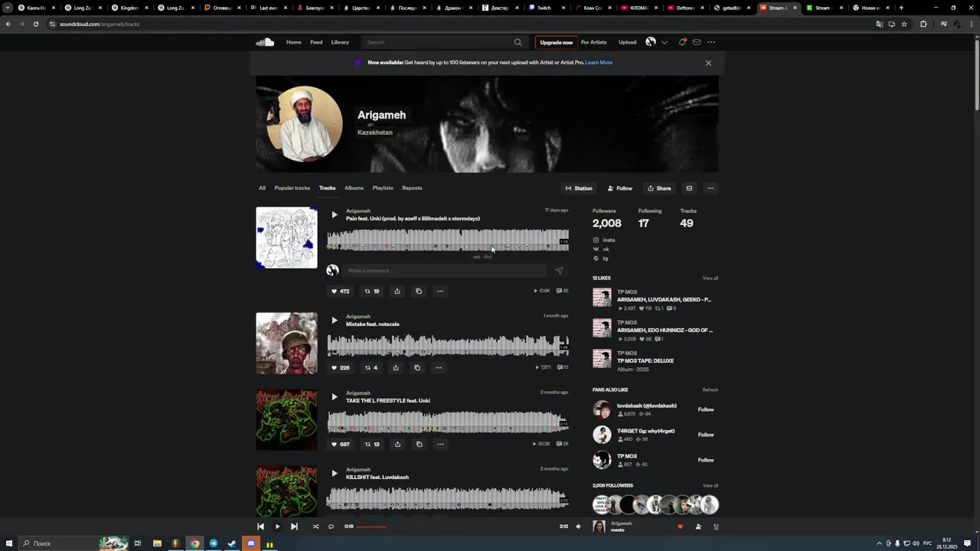
Task: Like TAKE THE L FREESTYLE track
Action: point(340,444)
